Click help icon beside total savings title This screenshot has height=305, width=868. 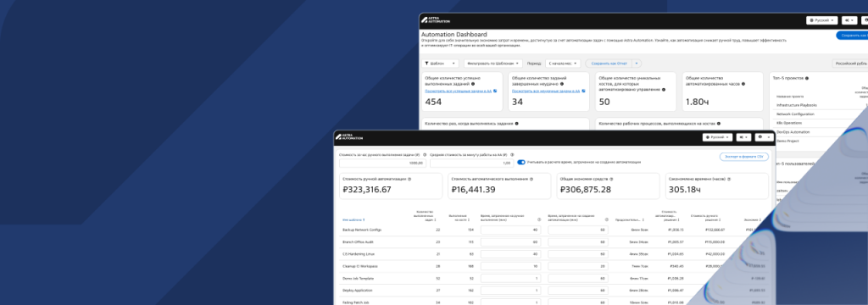(612, 180)
